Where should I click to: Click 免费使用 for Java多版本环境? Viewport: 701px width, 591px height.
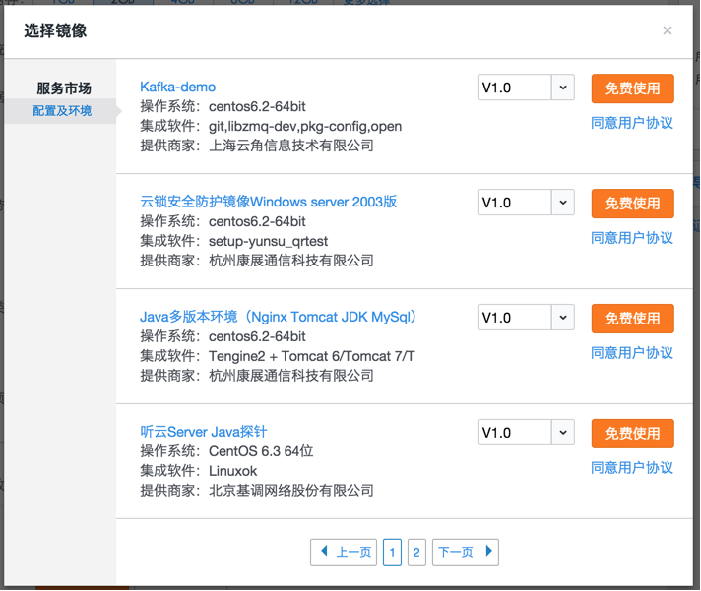632,318
